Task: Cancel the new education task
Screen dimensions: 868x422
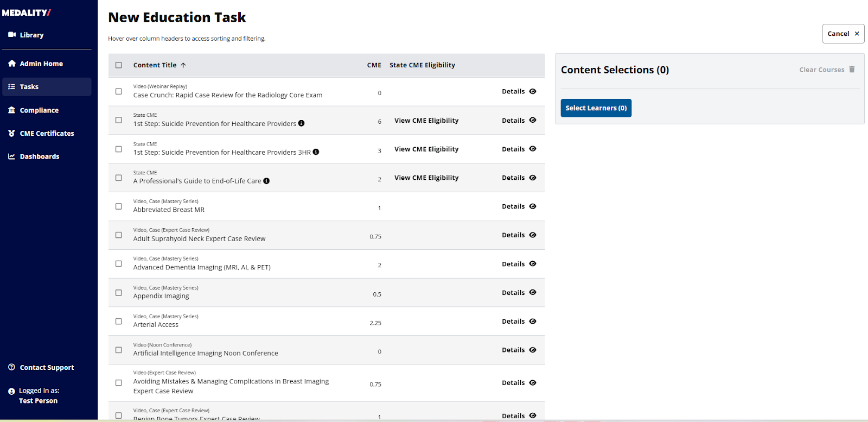Action: 843,34
